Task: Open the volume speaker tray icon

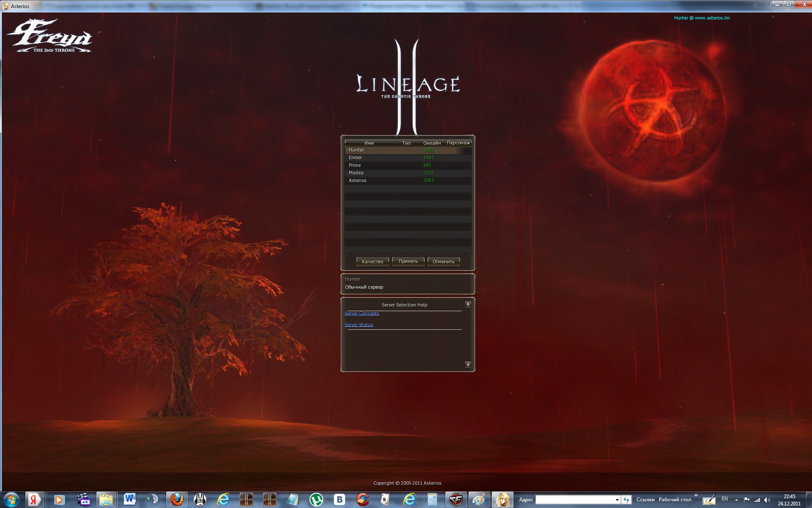Action: click(767, 500)
